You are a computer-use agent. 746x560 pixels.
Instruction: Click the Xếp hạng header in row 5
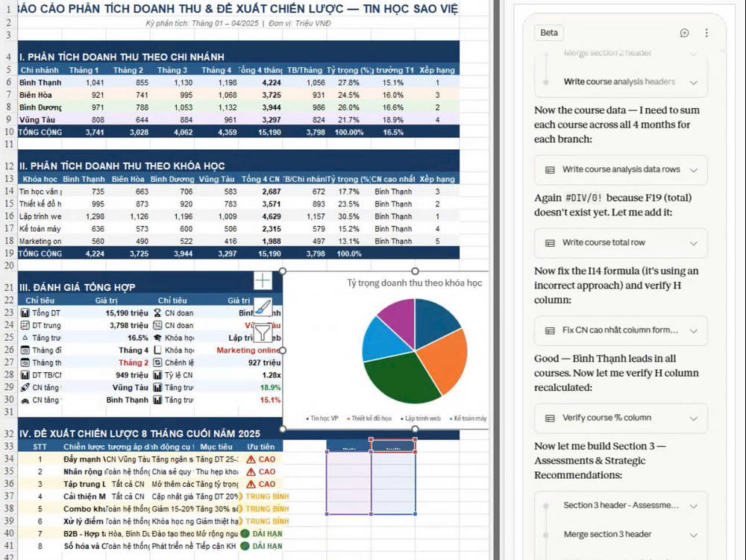[436, 70]
